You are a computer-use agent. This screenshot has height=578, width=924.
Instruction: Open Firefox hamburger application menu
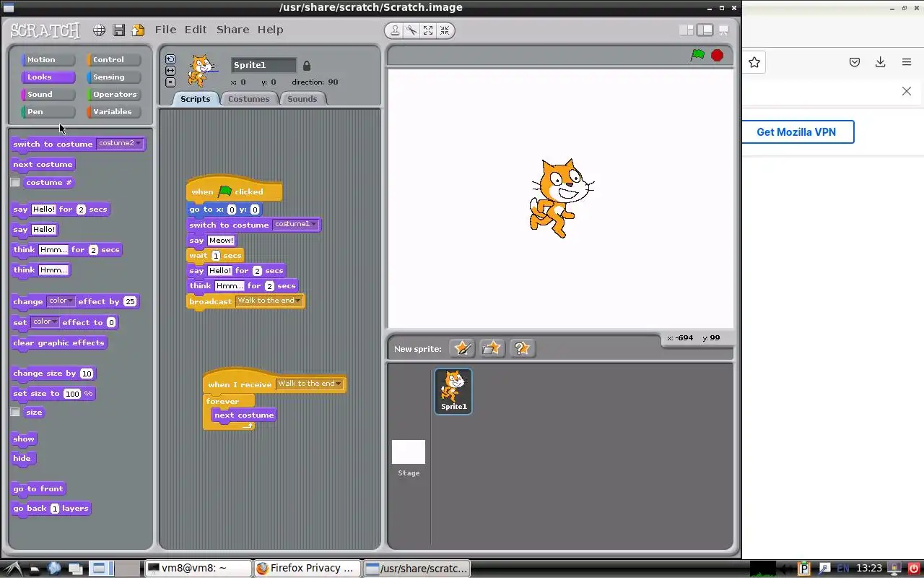[x=907, y=63]
